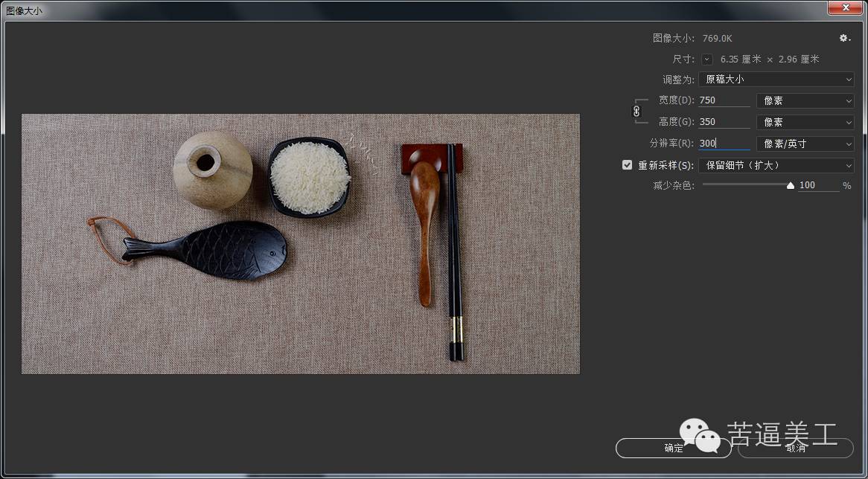Screen dimensions: 868x479
Task: Click the 分辨率 input field showing 300
Action: tap(724, 144)
